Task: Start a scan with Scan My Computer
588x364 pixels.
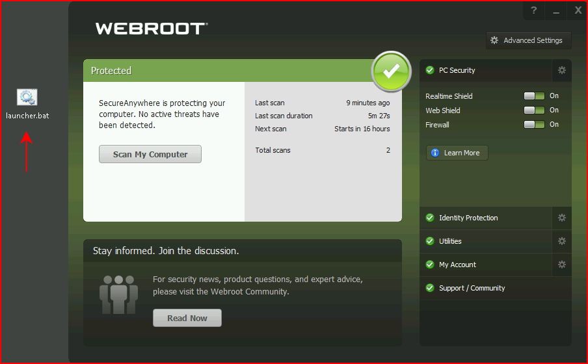Action: coord(150,154)
